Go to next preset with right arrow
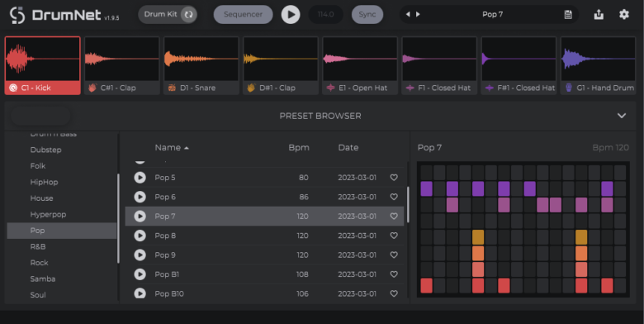644x324 pixels. (418, 14)
